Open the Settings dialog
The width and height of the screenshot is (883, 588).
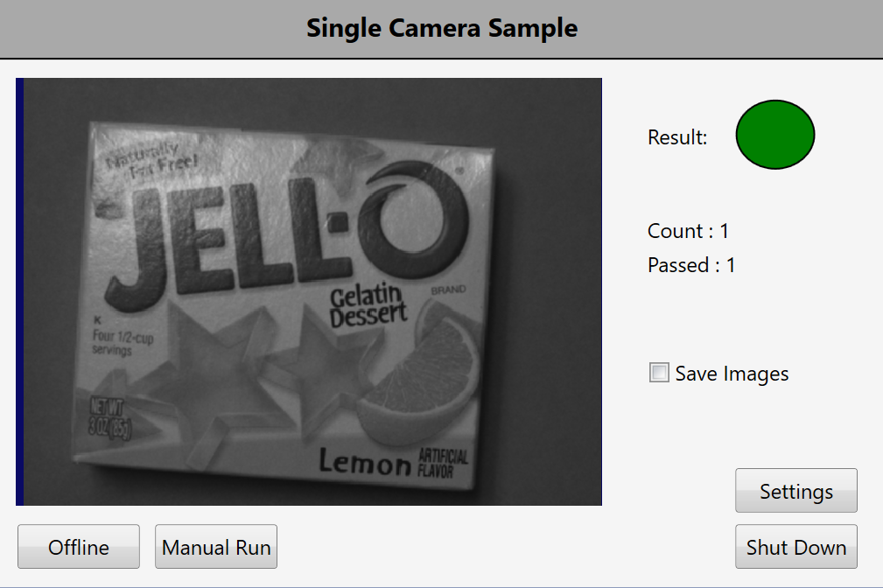[x=795, y=491]
